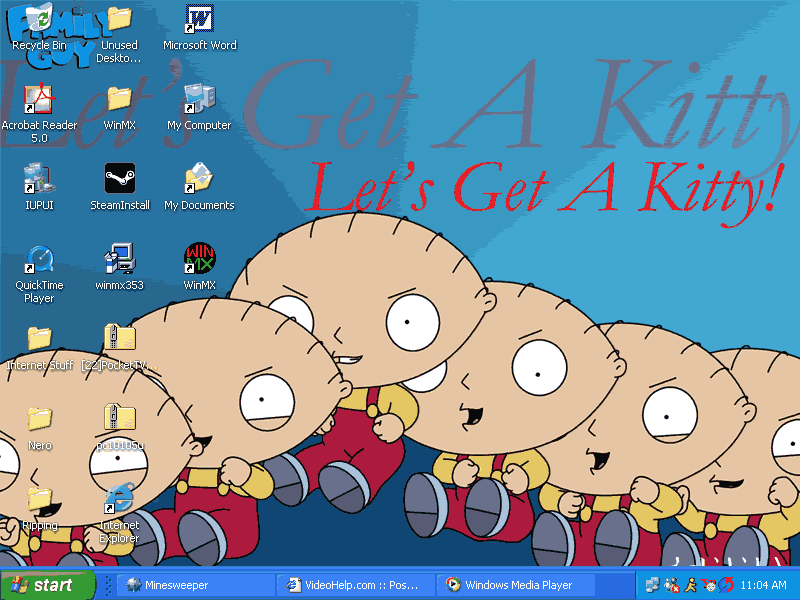The image size is (800, 600).
Task: Click the 11:04 AM taskbar clock
Action: point(763,585)
